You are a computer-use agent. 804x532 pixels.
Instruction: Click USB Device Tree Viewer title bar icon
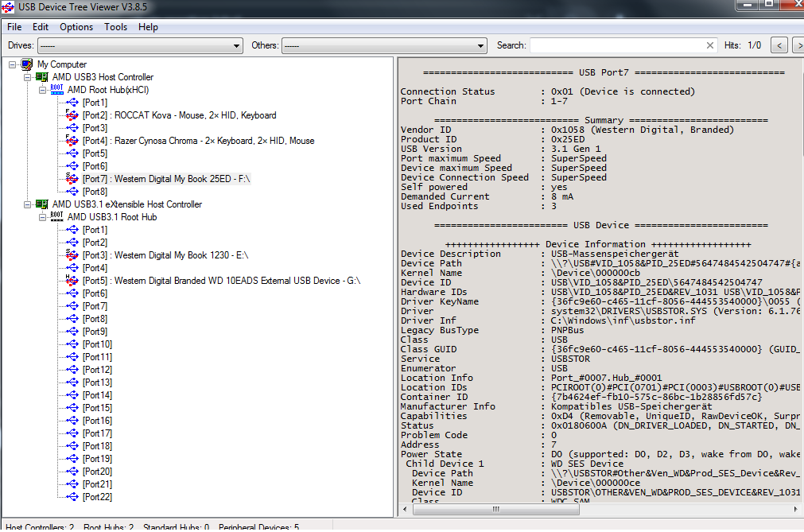[x=8, y=7]
